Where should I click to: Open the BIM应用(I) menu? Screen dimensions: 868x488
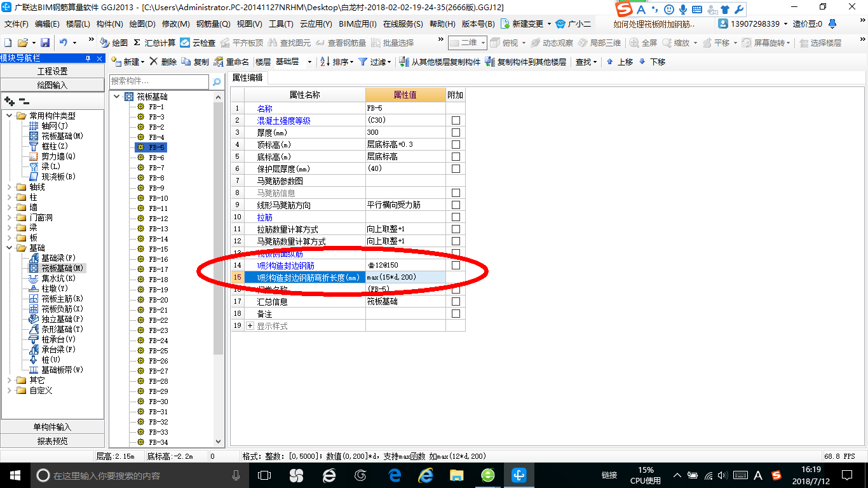pyautogui.click(x=357, y=24)
